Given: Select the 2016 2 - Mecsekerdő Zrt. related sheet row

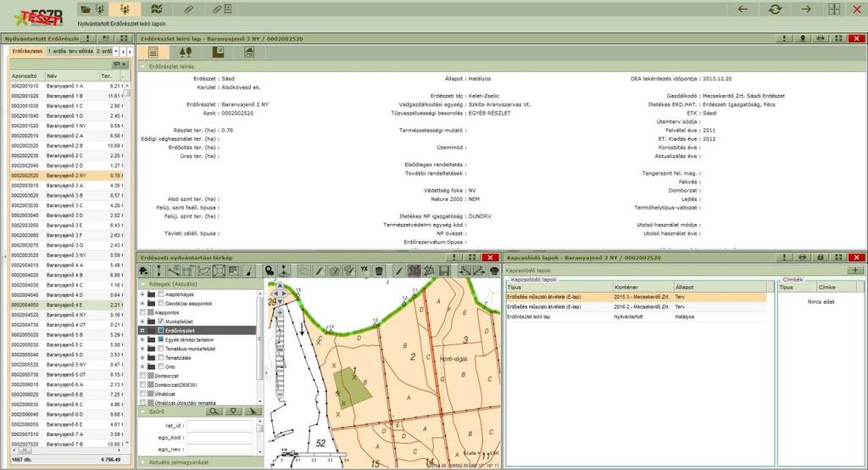Looking at the screenshot, I should tap(637, 306).
